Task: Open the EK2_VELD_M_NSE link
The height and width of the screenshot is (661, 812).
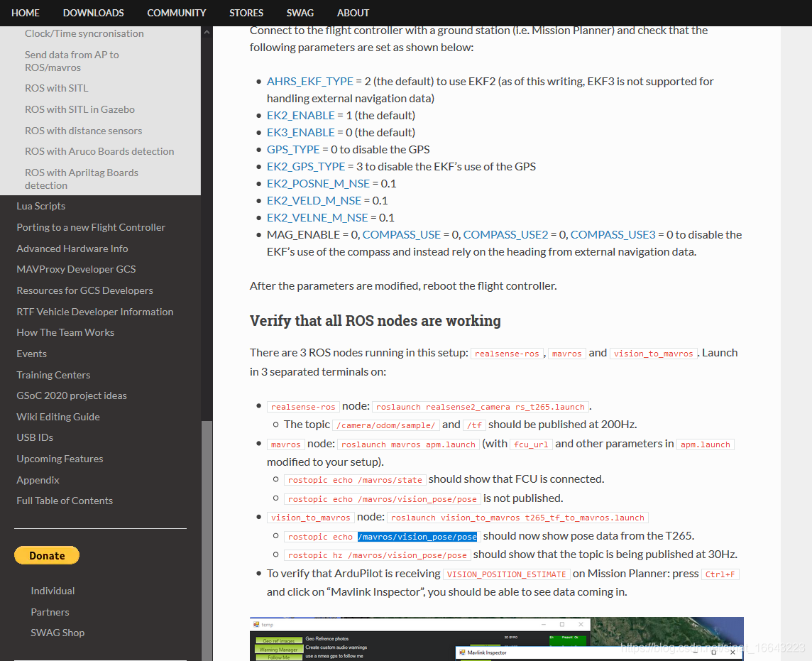Action: click(x=314, y=201)
